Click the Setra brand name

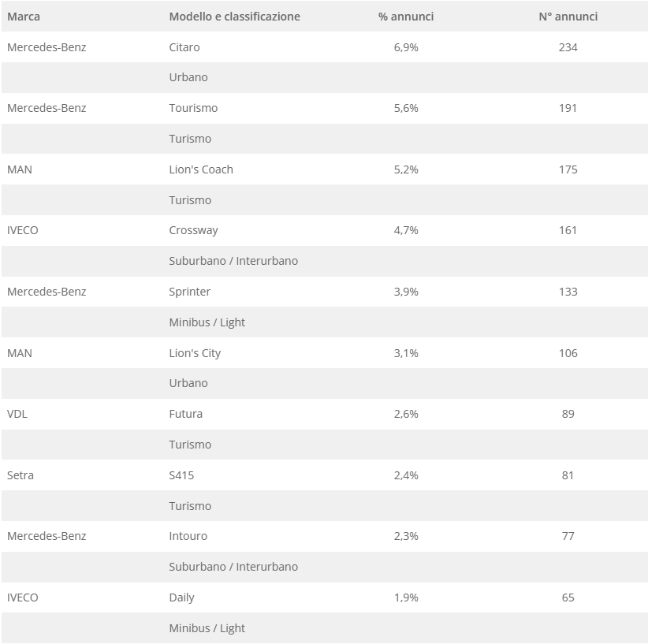pyautogui.click(x=20, y=475)
